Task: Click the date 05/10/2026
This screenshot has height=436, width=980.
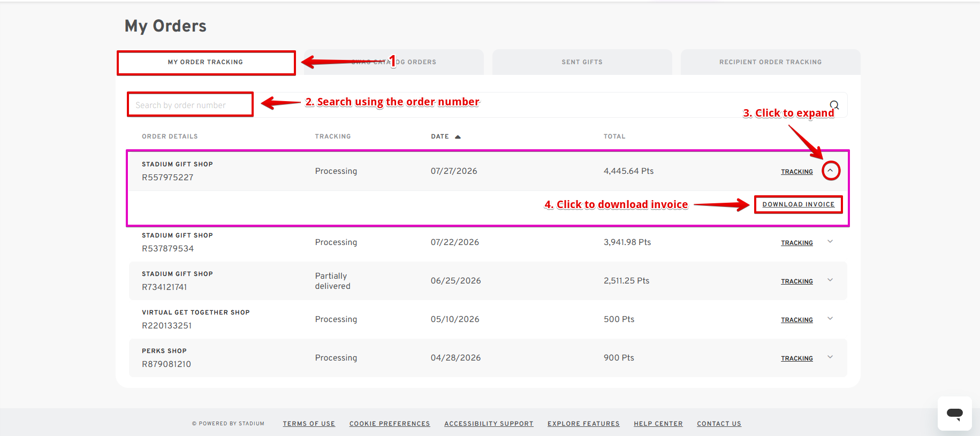Action: click(x=455, y=319)
